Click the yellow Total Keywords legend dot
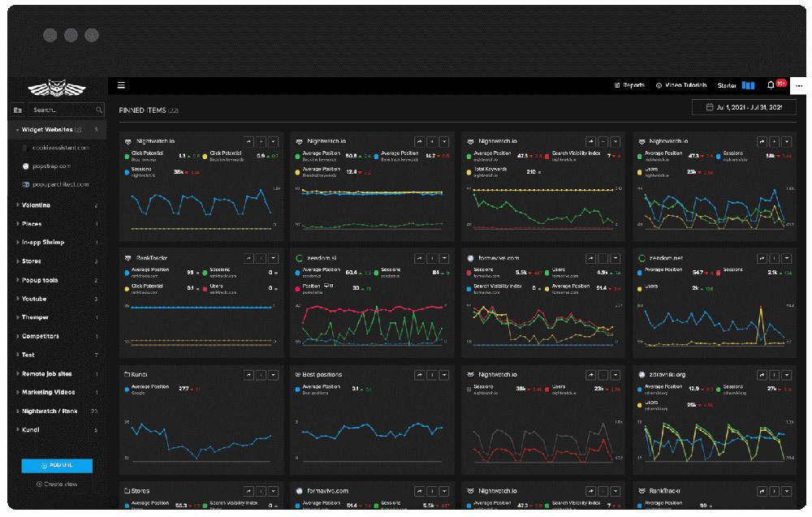The width and height of the screenshot is (812, 517). 469,172
